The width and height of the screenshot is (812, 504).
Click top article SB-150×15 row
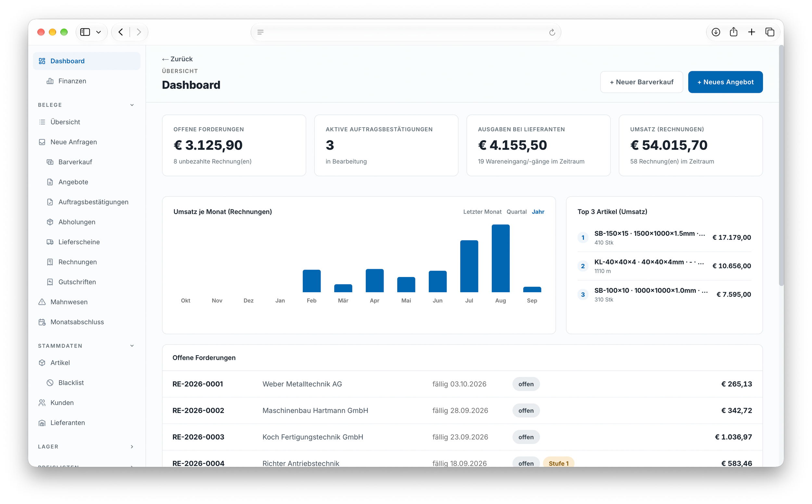tap(664, 238)
